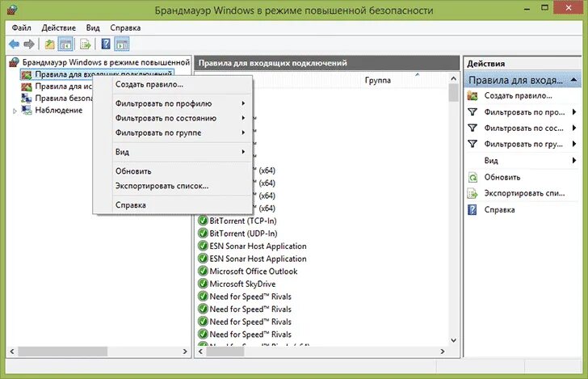Click the tree pane horizontal scrollbar thumb
This screenshot has height=379, width=588.
point(63,352)
